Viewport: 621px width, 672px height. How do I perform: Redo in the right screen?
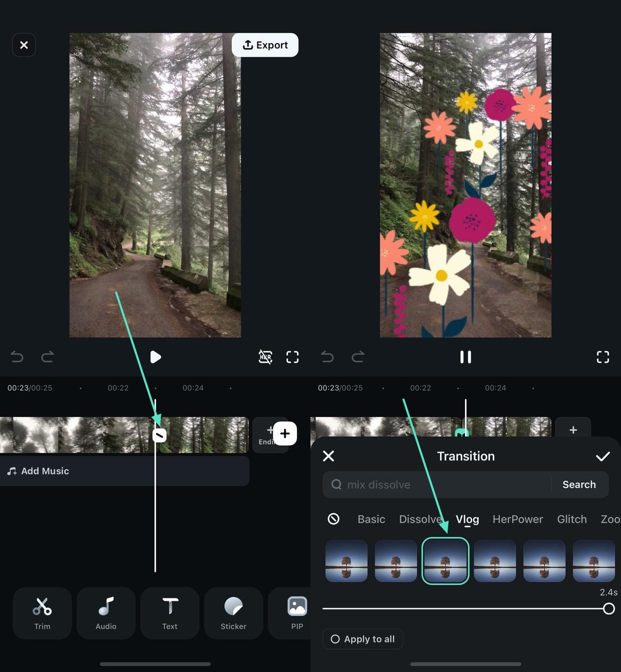(x=358, y=357)
